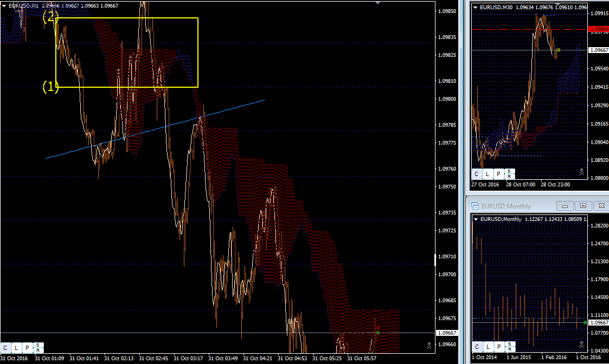The width and height of the screenshot is (609, 364).
Task: Restore the EURUSD,Monthly chart window
Action: coord(583,206)
